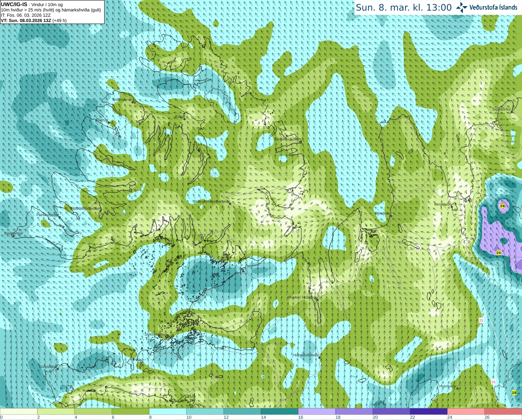Click the 12–14 m/s teal legend swatch
This screenshot has height=420, width=522.
pos(242,411)
